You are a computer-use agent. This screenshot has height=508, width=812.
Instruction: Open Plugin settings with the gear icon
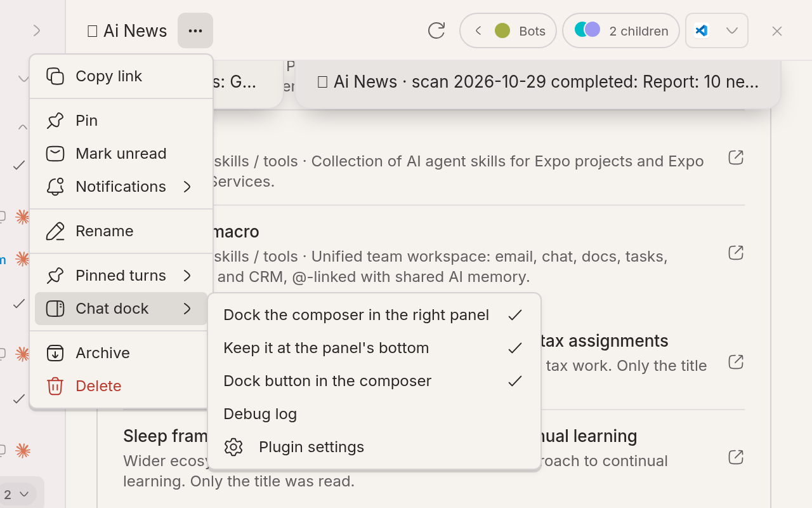(374, 447)
